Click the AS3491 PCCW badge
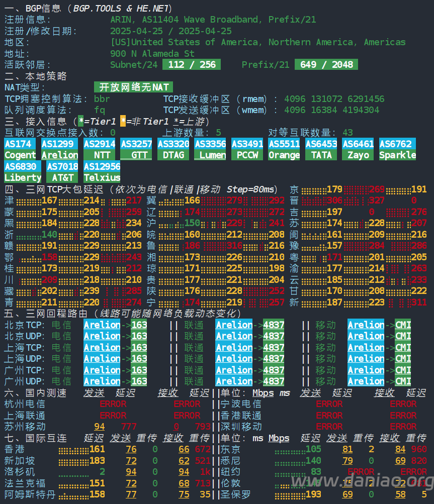 click(247, 149)
